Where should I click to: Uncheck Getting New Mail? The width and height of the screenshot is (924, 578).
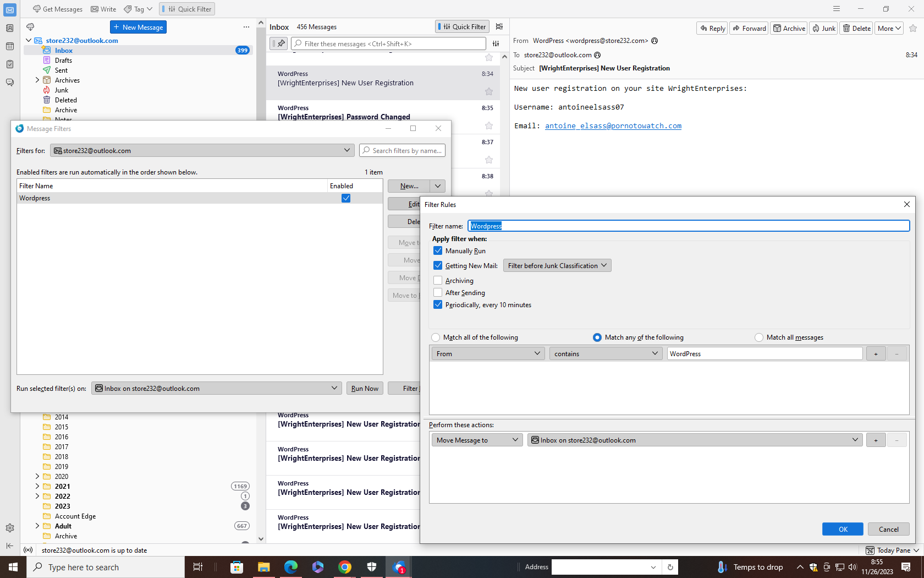438,265
